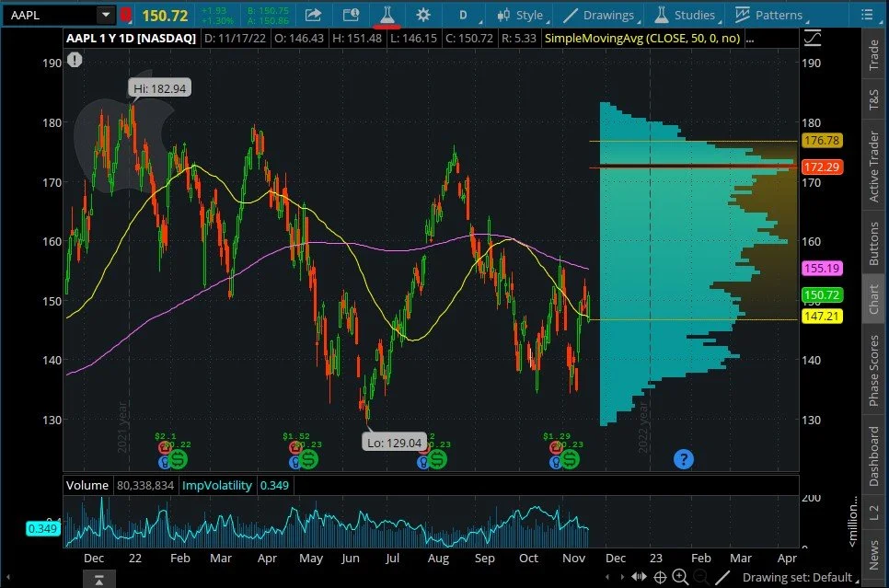889x588 pixels.
Task: Toggle the red recording button beside AAPL
Action: [x=127, y=15]
